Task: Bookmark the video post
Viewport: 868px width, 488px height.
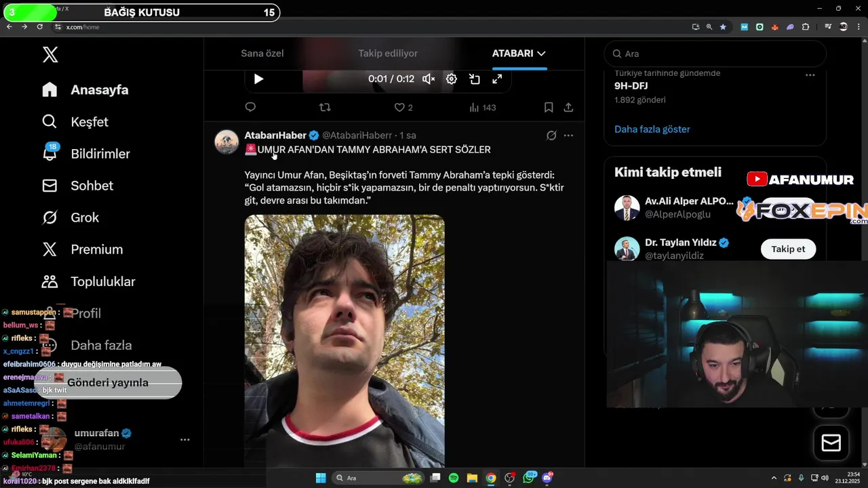Action: point(549,107)
